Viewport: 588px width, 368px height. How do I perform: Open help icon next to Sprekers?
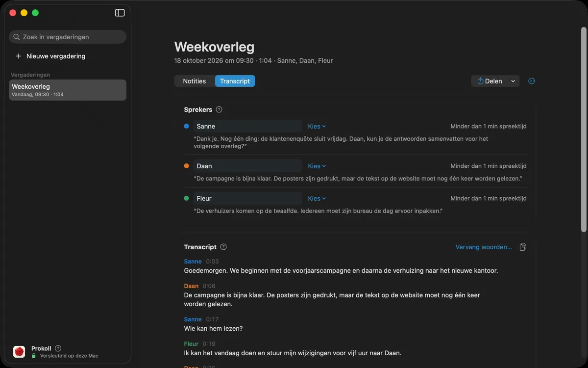(219, 109)
